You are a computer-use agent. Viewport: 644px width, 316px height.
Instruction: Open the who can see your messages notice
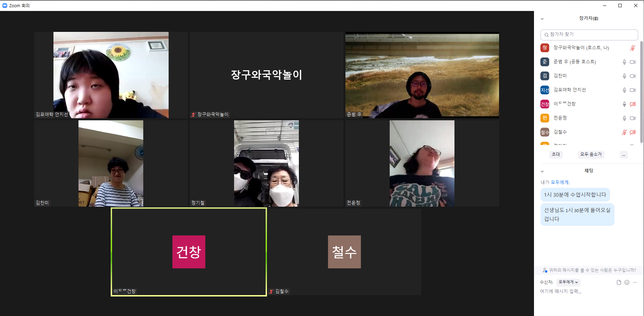(x=589, y=270)
